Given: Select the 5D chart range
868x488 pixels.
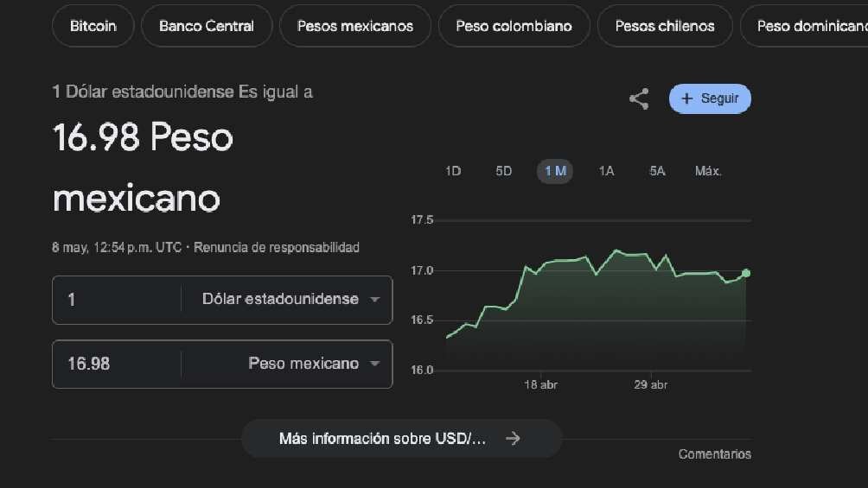Looking at the screenshot, I should [x=504, y=171].
